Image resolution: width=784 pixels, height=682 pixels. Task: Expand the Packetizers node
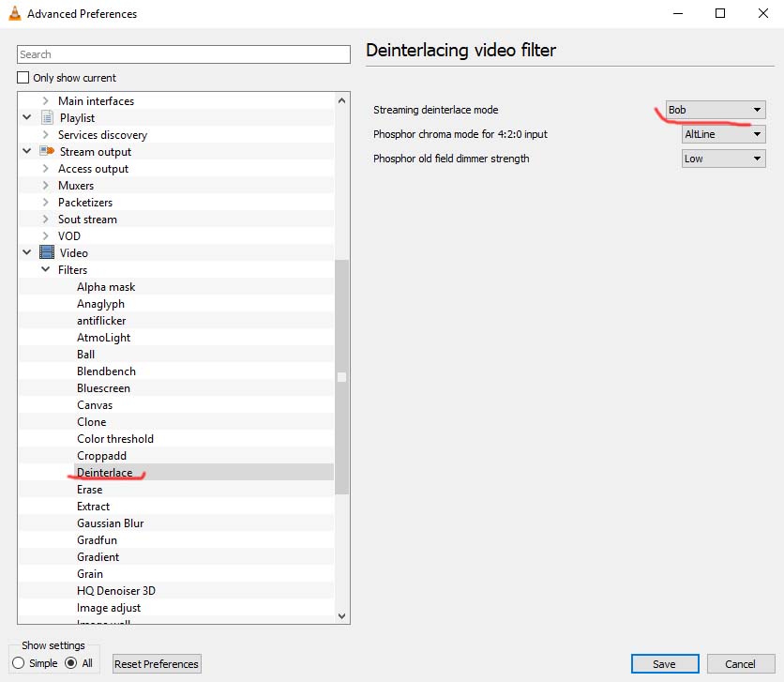point(46,202)
